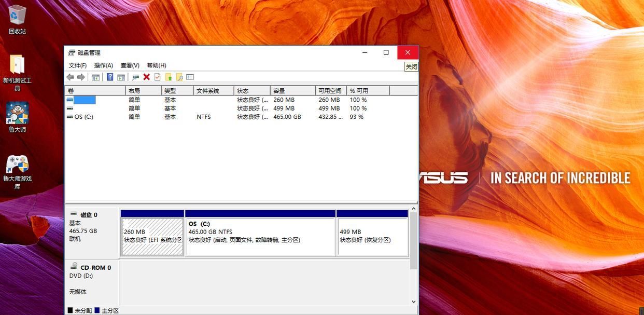The width and height of the screenshot is (644, 315).
Task: Select the OS (C:) 465.00 GB NTFS partition block
Action: [260, 237]
